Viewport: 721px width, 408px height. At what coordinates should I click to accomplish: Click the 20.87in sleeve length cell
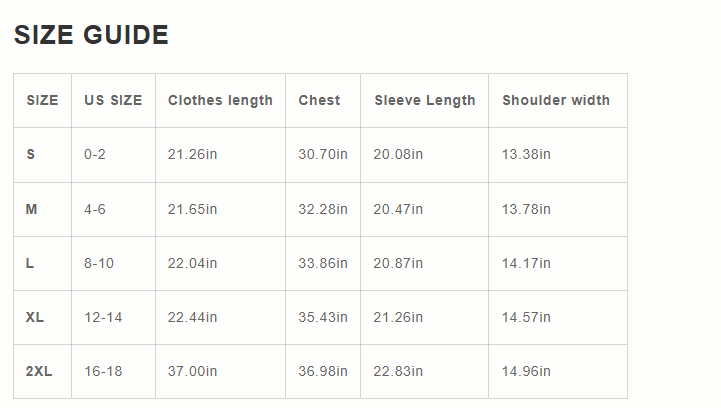(398, 263)
